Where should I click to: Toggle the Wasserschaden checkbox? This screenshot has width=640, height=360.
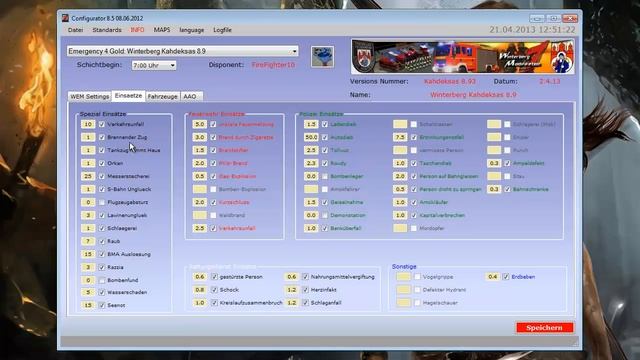[x=102, y=292]
